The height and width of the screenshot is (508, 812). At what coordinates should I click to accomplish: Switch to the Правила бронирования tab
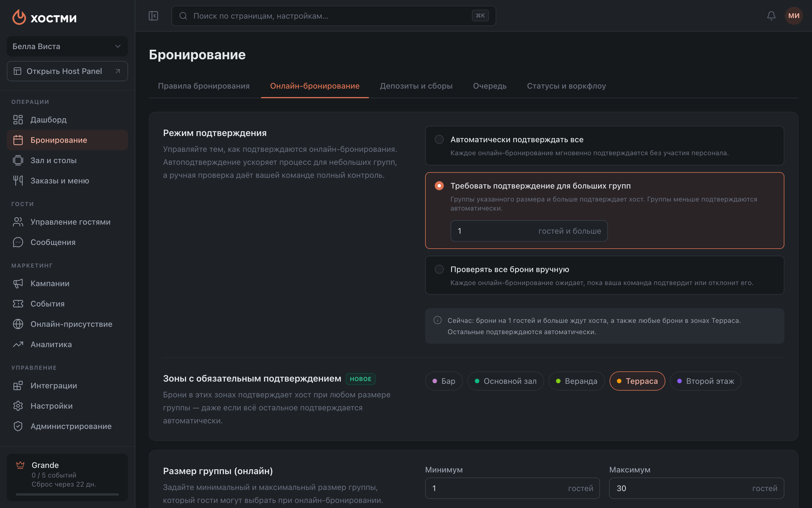tap(204, 86)
